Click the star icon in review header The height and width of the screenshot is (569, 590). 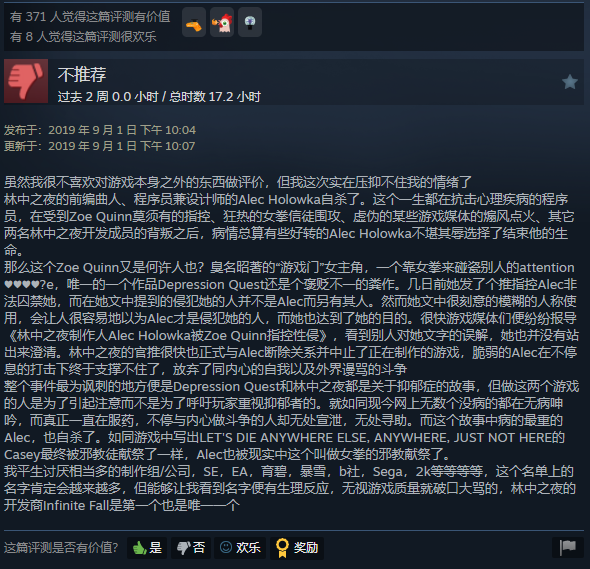[x=570, y=82]
